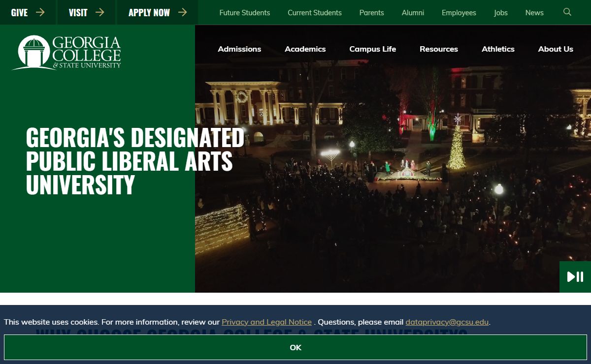
Task: Open the Athletics menu
Action: point(498,49)
